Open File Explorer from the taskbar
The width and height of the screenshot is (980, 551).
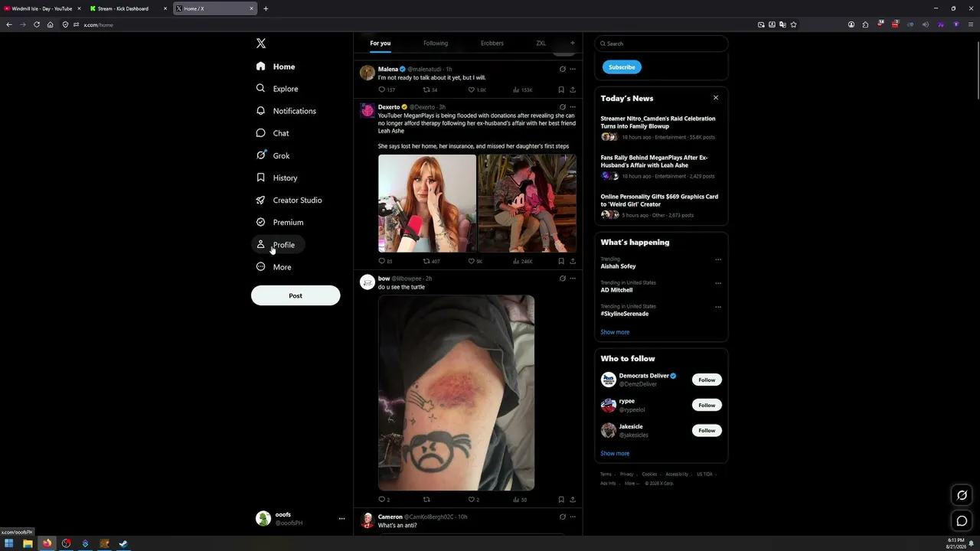point(28,544)
